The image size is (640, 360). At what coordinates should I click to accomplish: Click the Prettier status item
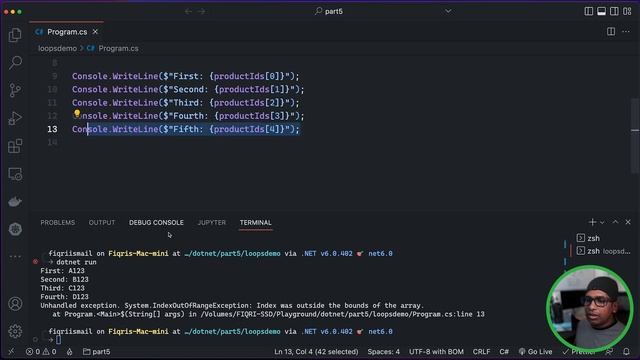(x=579, y=351)
